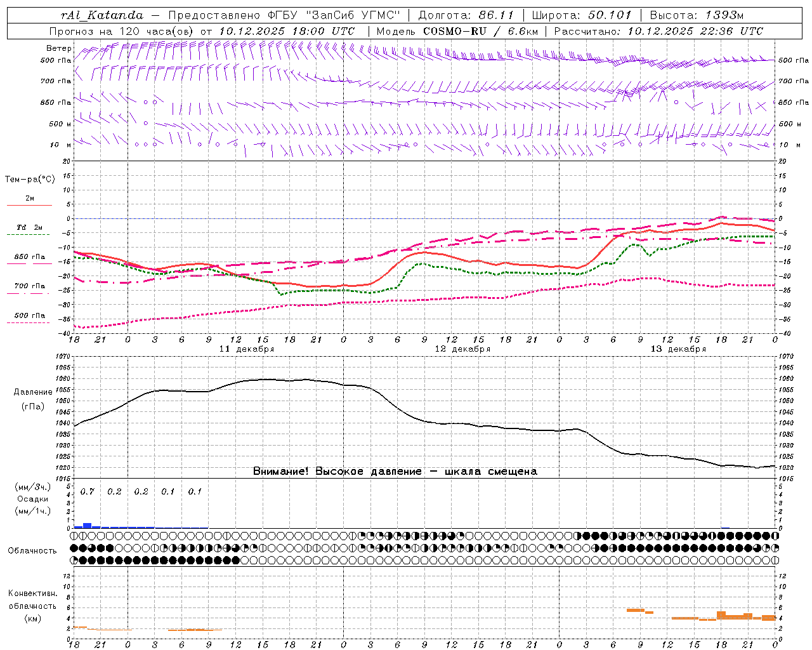Image resolution: width=812 pixels, height=650 pixels.
Task: Select the Тем-ра(°C) axis title
Action: [30, 180]
